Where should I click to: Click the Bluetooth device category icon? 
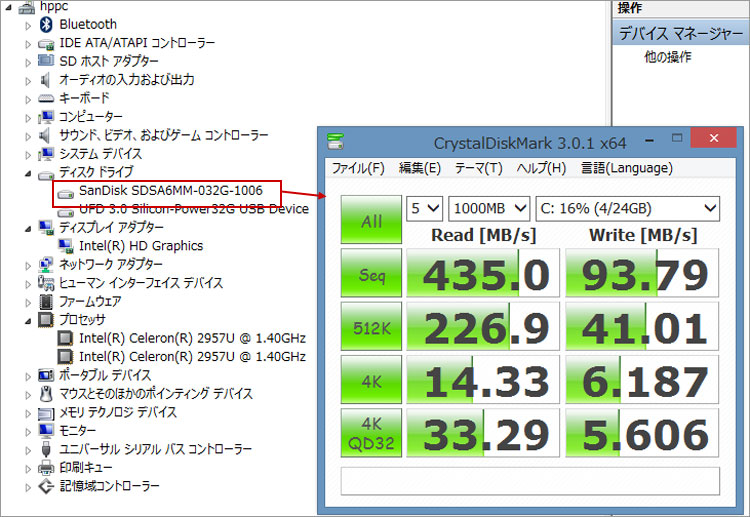[45, 24]
